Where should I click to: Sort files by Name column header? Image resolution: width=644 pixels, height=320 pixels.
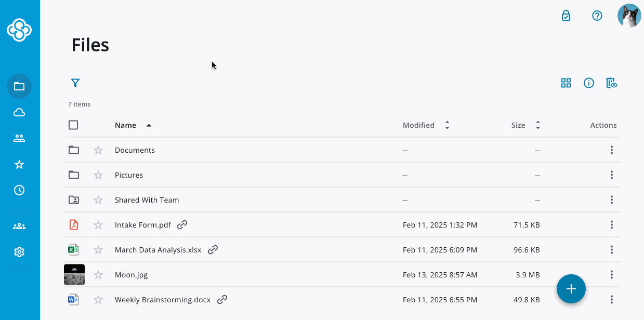click(125, 125)
